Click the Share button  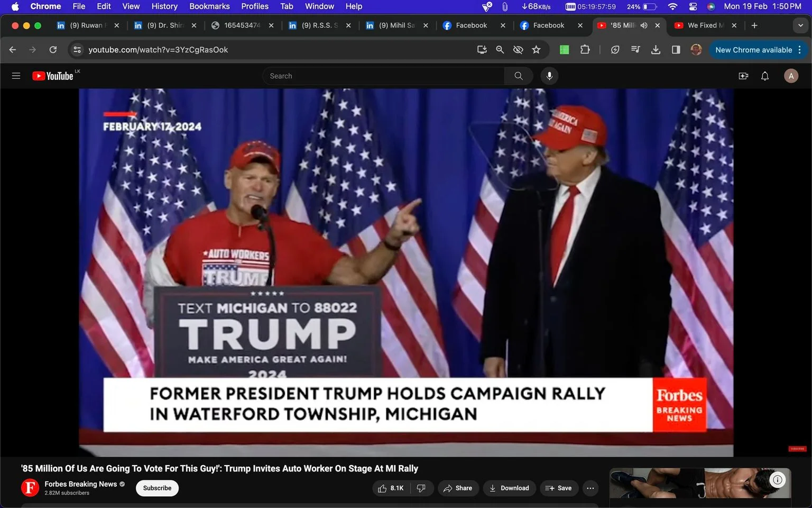click(458, 488)
